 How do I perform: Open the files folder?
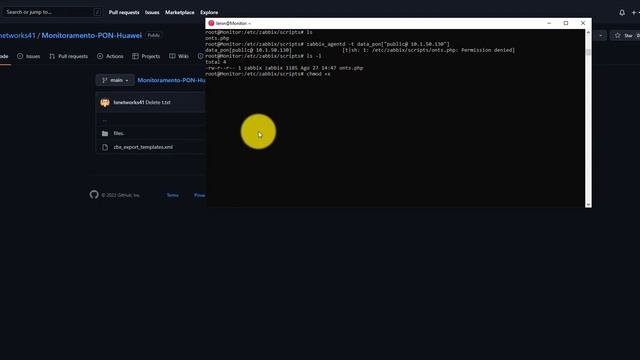pyautogui.click(x=119, y=133)
